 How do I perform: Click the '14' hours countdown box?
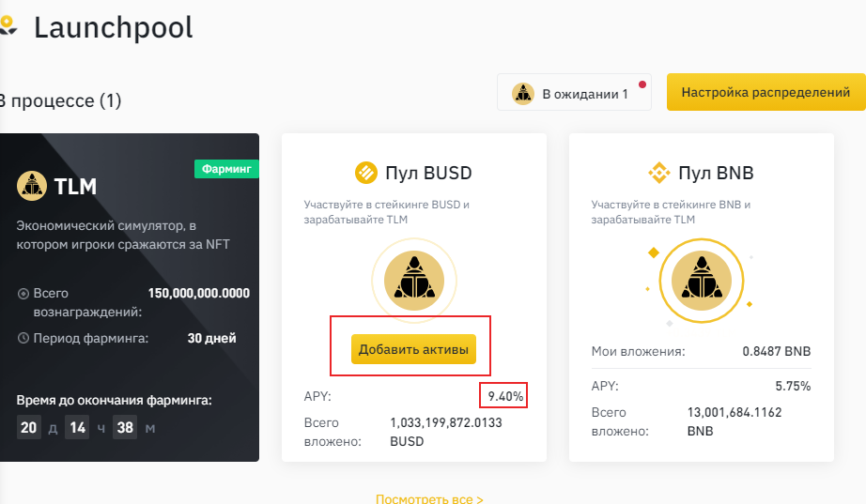coord(77,427)
